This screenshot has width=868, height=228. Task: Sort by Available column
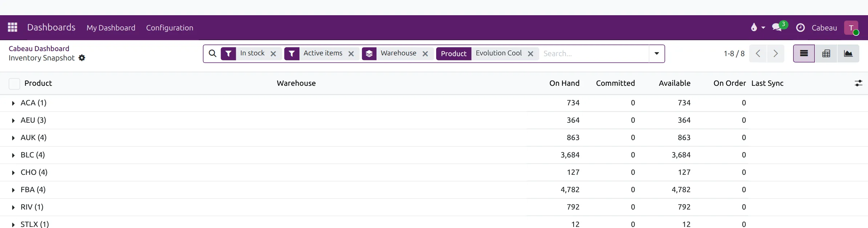coord(675,83)
